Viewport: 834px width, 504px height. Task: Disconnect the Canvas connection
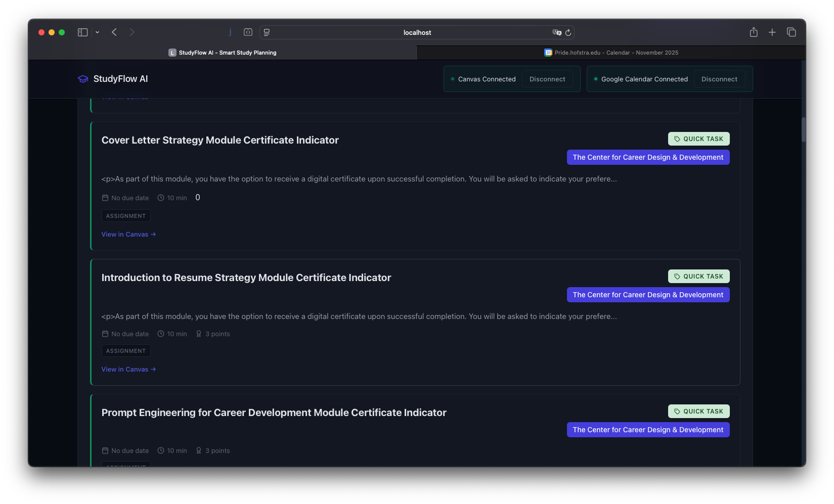547,79
